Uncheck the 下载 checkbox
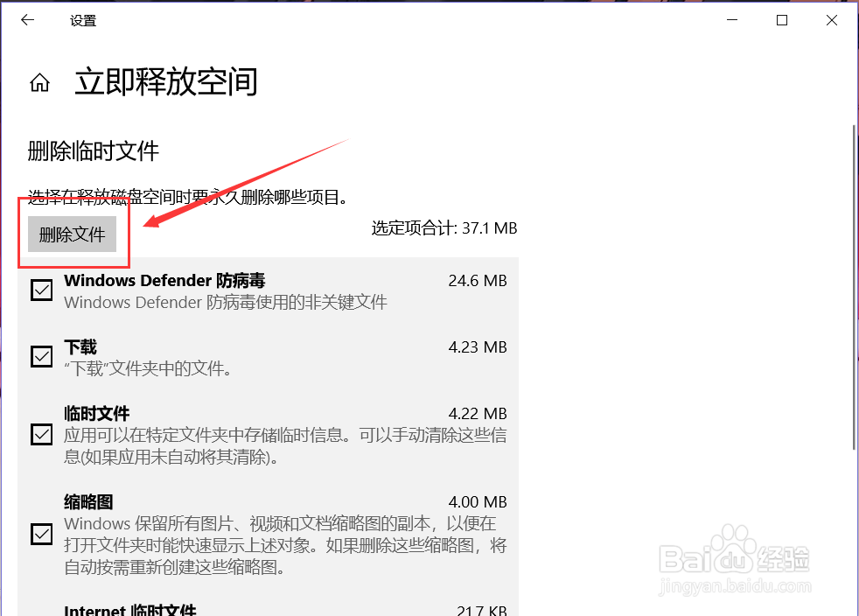This screenshot has height=616, width=859. coord(40,356)
